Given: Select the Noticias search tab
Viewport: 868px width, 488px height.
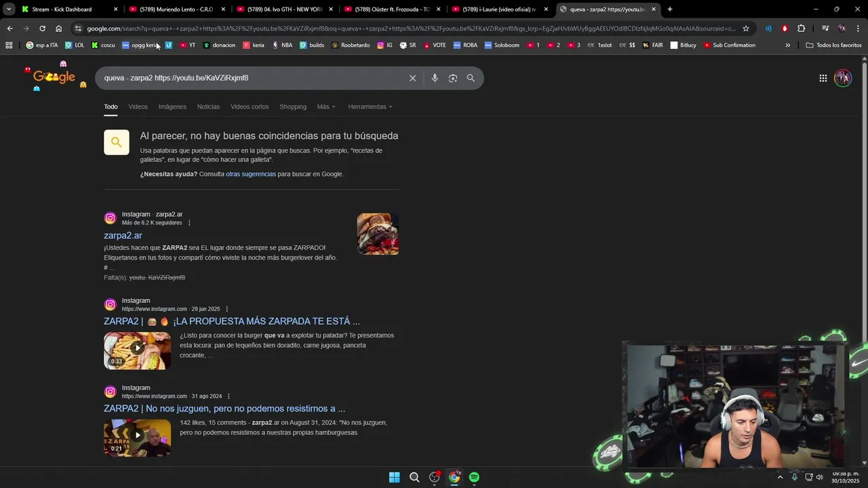Looking at the screenshot, I should pyautogui.click(x=208, y=106).
